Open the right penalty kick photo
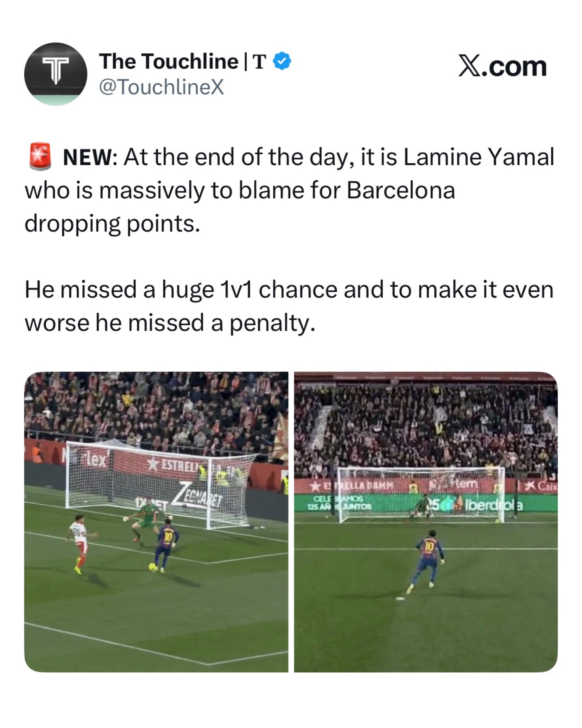This screenshot has width=582, height=728. (x=426, y=522)
